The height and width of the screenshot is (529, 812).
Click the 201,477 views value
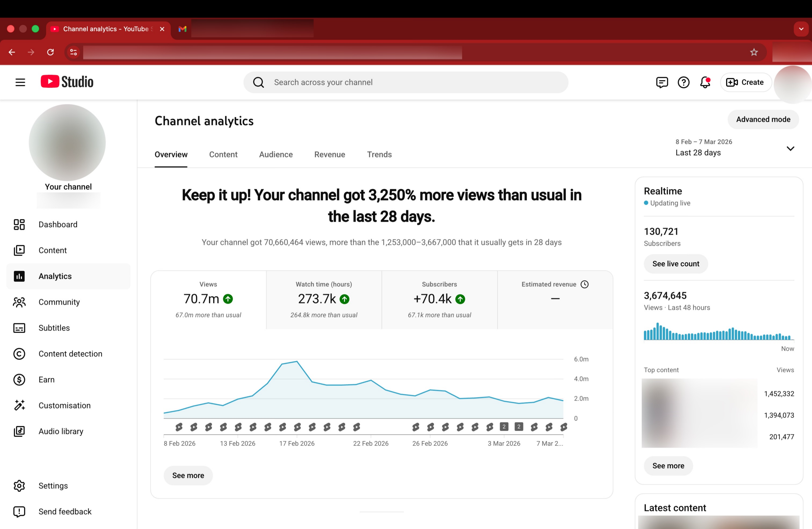pyautogui.click(x=781, y=437)
